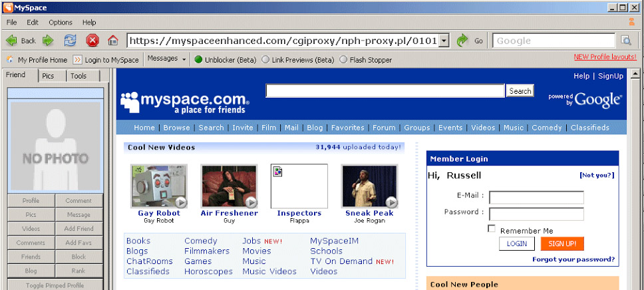Viewport: 644px width, 290px height.
Task: Click the MySpace app icon in title bar
Action: (x=8, y=7)
